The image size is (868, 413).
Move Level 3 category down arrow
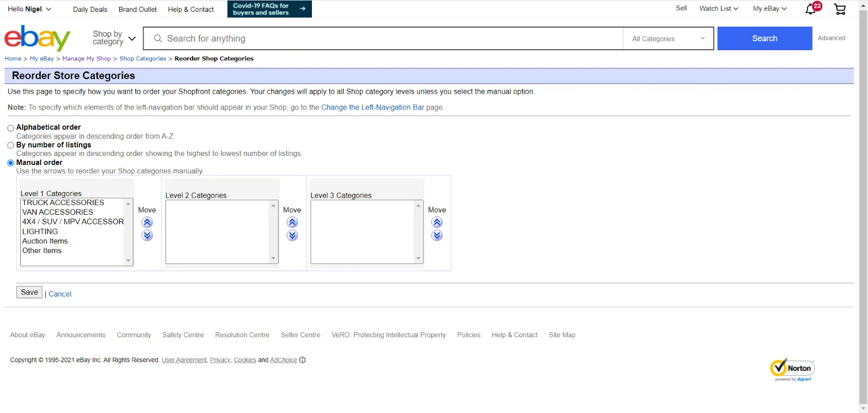click(x=437, y=236)
